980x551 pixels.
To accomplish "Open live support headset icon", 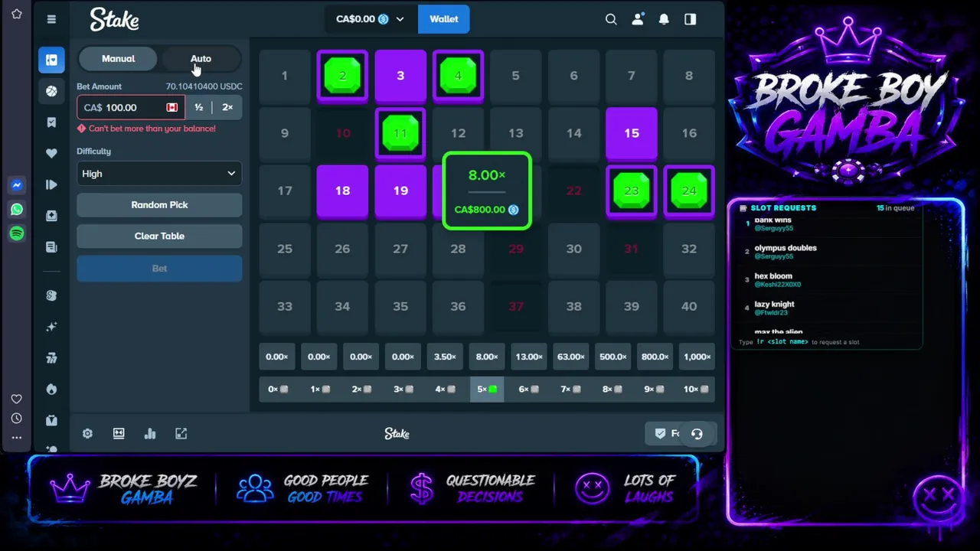I will pyautogui.click(x=697, y=434).
